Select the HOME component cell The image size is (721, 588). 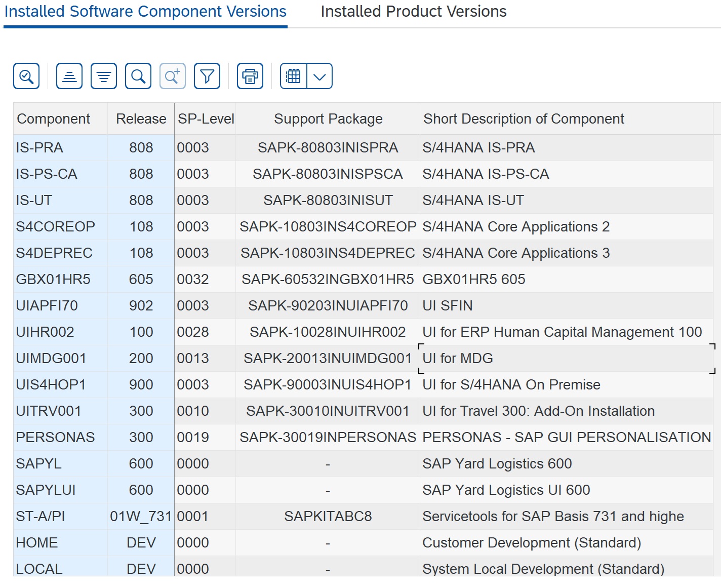coord(60,542)
